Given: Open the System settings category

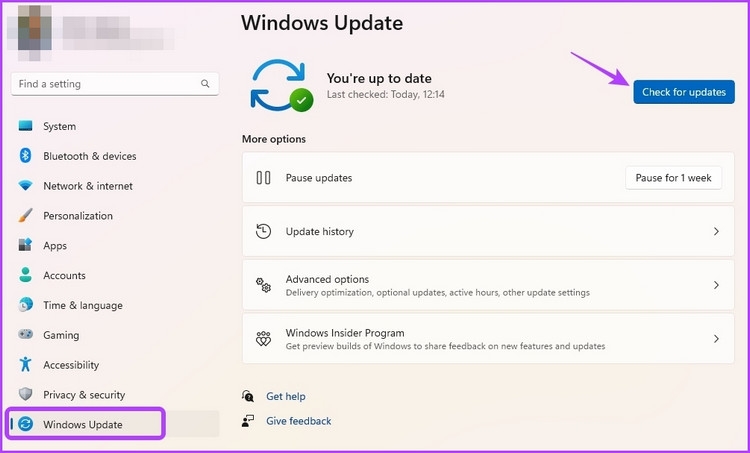Looking at the screenshot, I should [x=115, y=126].
